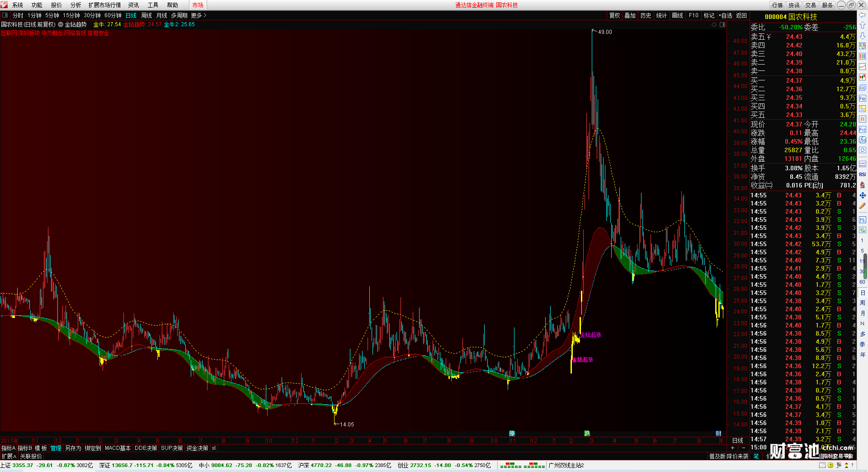This screenshot has height=472, width=868.
Task: Click the up arrow icon in right sidebar
Action: click(x=862, y=25)
